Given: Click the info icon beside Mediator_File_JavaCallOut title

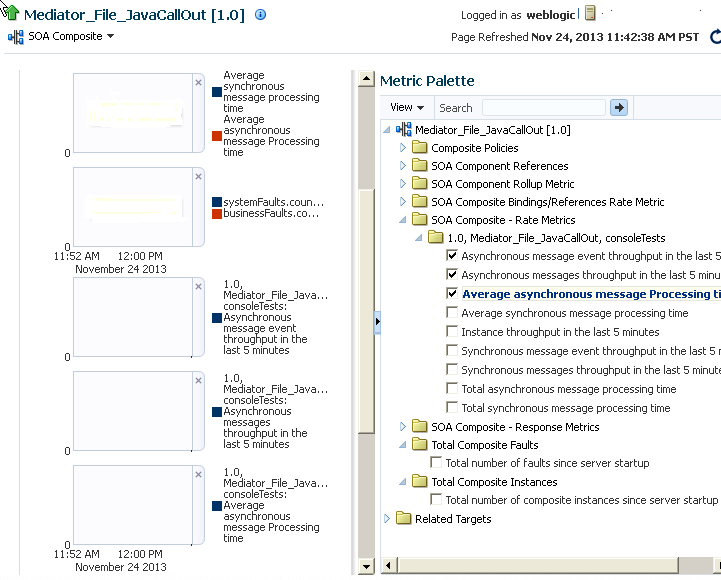Looking at the screenshot, I should [x=261, y=15].
